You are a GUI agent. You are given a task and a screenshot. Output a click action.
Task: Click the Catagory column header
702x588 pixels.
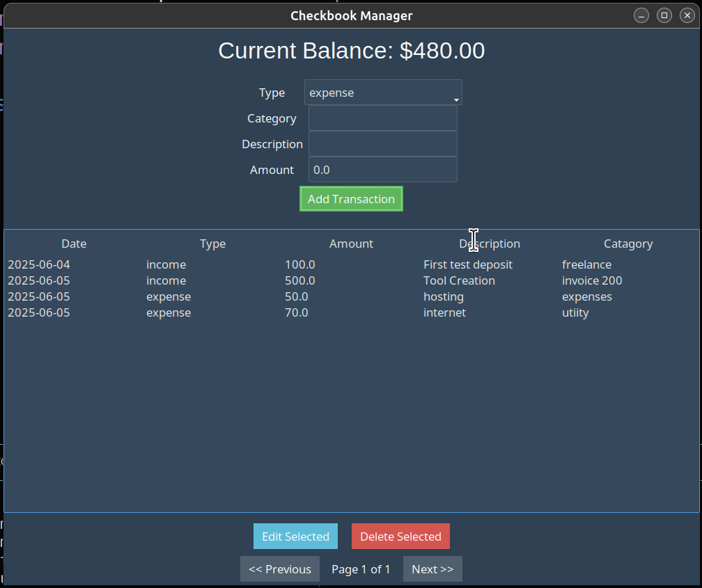[628, 244]
